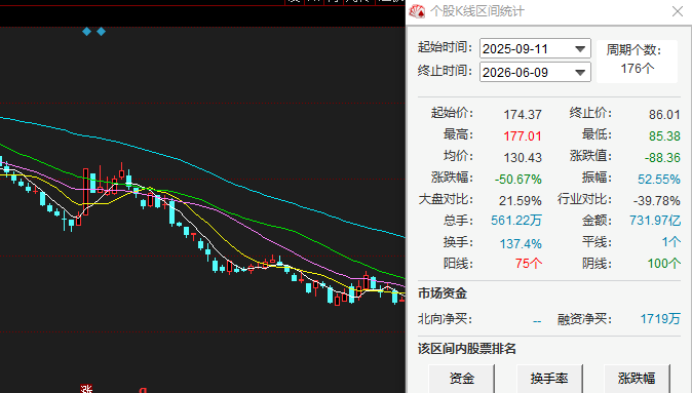Click the 该区间内股票排名 heading
692x394 pixels.
click(x=467, y=349)
